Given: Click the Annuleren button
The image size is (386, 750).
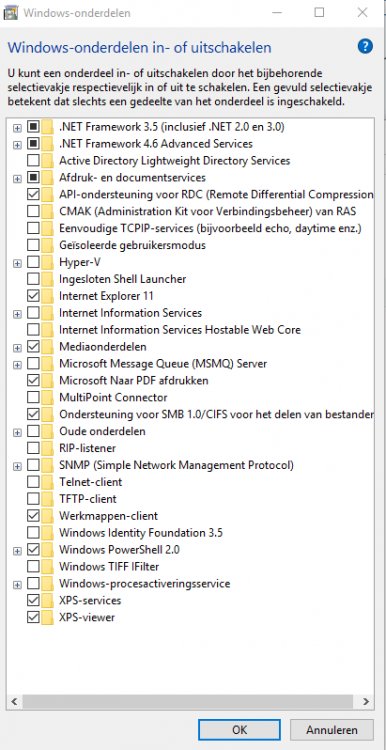Looking at the screenshot, I should (332, 730).
